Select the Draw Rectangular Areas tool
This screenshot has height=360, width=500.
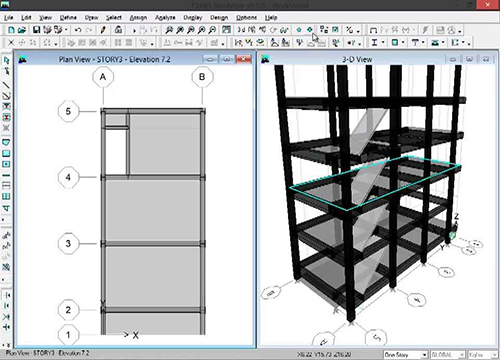pos(6,153)
